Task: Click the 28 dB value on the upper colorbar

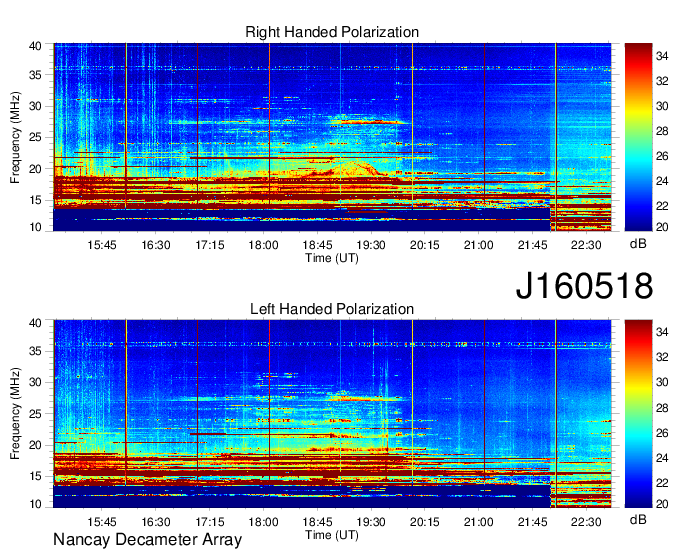Action: (662, 131)
